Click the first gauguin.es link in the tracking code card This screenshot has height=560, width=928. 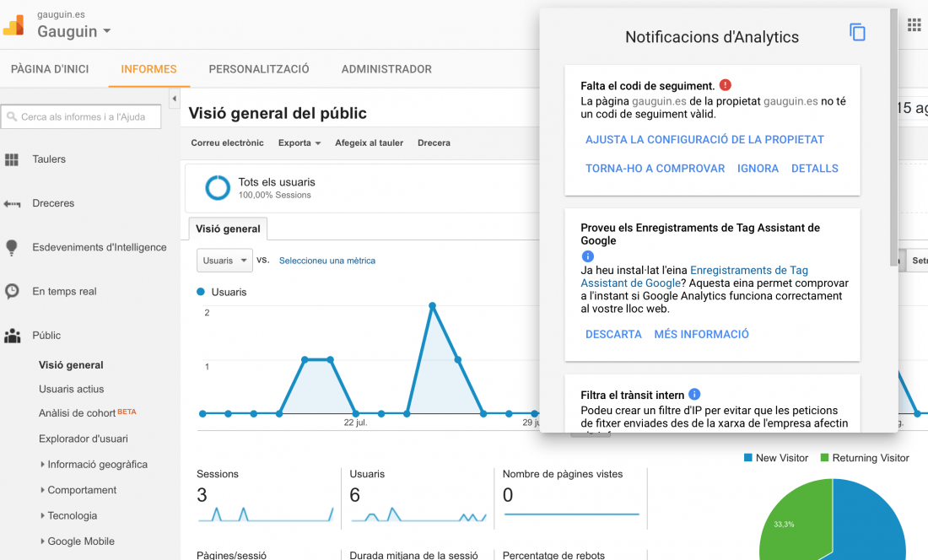click(659, 101)
